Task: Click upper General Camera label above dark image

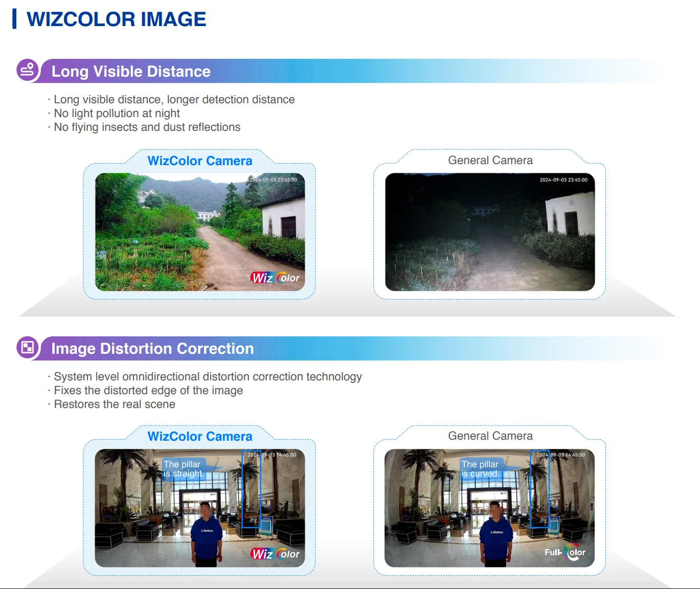Action: pyautogui.click(x=490, y=161)
